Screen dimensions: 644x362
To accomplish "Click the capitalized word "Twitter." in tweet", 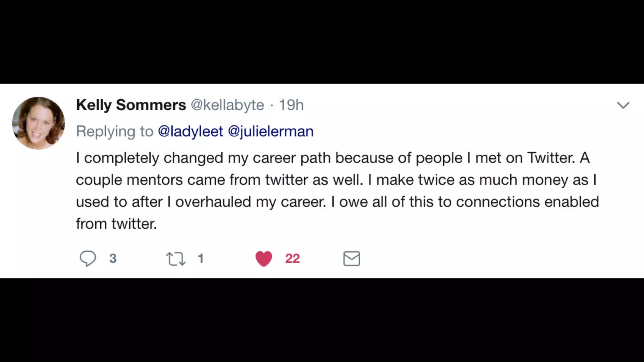I will pos(551,158).
